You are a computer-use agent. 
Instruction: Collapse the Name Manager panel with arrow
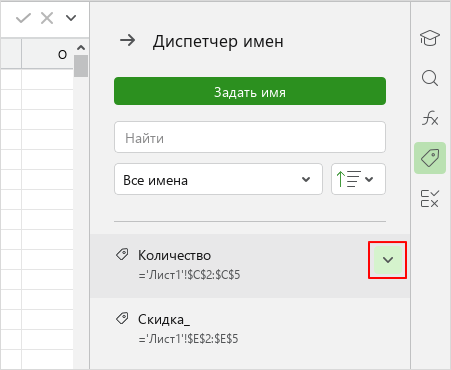(128, 41)
